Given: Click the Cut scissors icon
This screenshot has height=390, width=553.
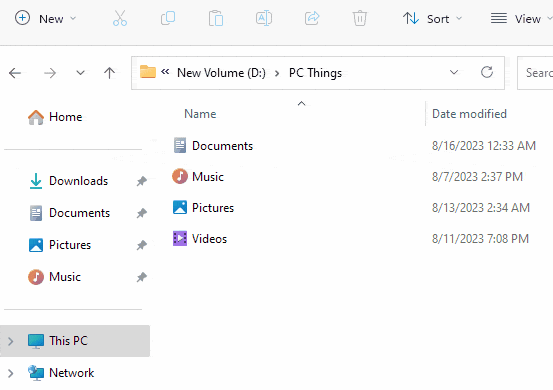Looking at the screenshot, I should [120, 18].
